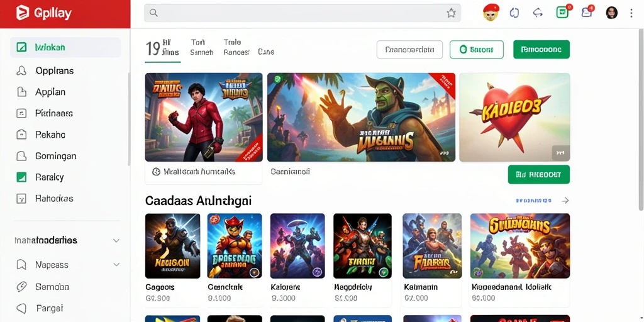Open the user profile photo in top bar

coord(611,13)
